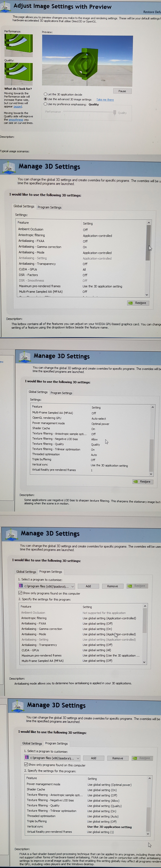Click plain 'Application-controlled' value beside Anisotropic filtering
The width and height of the screenshot is (161, 868).
click(98, 236)
